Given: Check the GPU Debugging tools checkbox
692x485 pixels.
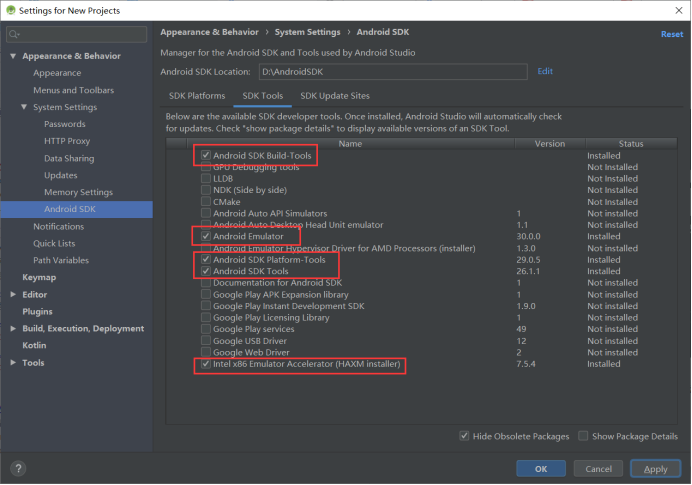Looking at the screenshot, I should (206, 167).
